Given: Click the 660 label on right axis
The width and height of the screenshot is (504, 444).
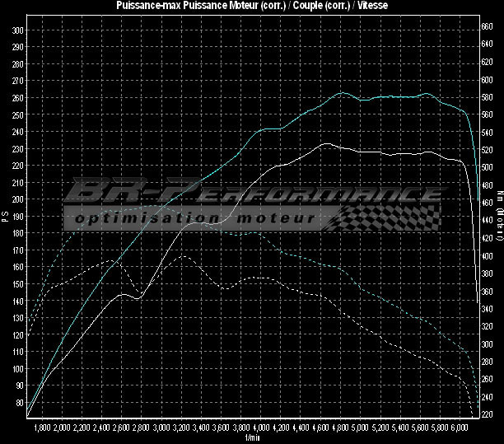Looking at the screenshot, I should pyautogui.click(x=487, y=27).
